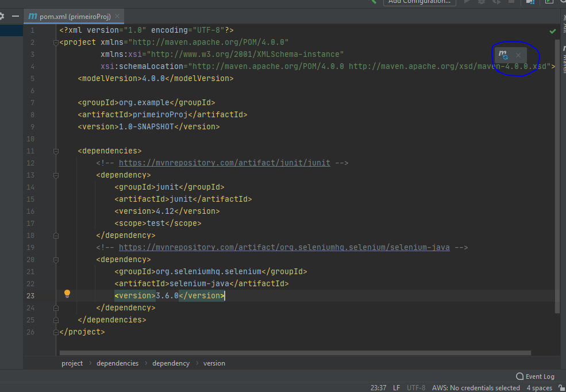The height and width of the screenshot is (392, 566).
Task: Change file encoding via UTF-8 status indicator
Action: (x=415, y=387)
